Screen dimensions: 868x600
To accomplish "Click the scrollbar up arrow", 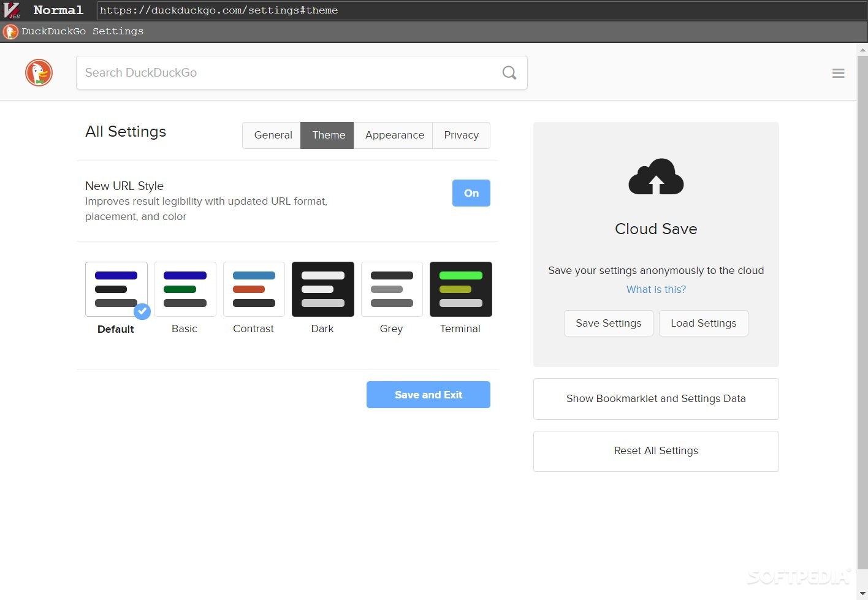I will pyautogui.click(x=862, y=50).
